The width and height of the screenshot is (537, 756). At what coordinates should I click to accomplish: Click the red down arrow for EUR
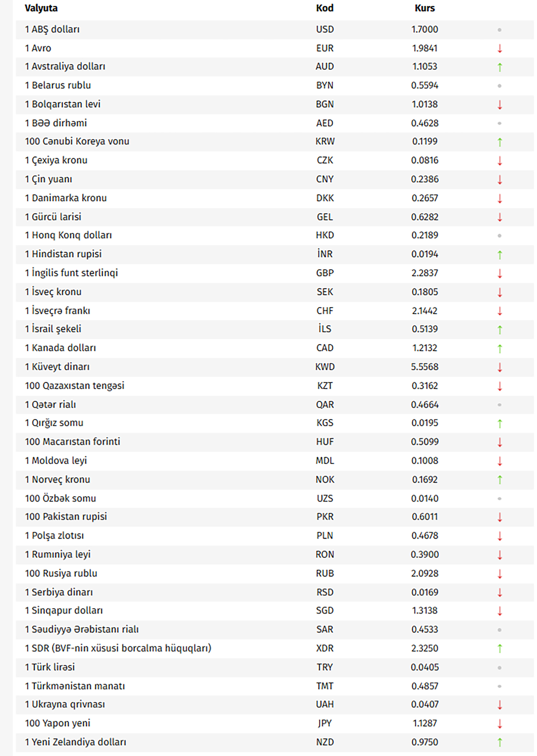pos(500,49)
